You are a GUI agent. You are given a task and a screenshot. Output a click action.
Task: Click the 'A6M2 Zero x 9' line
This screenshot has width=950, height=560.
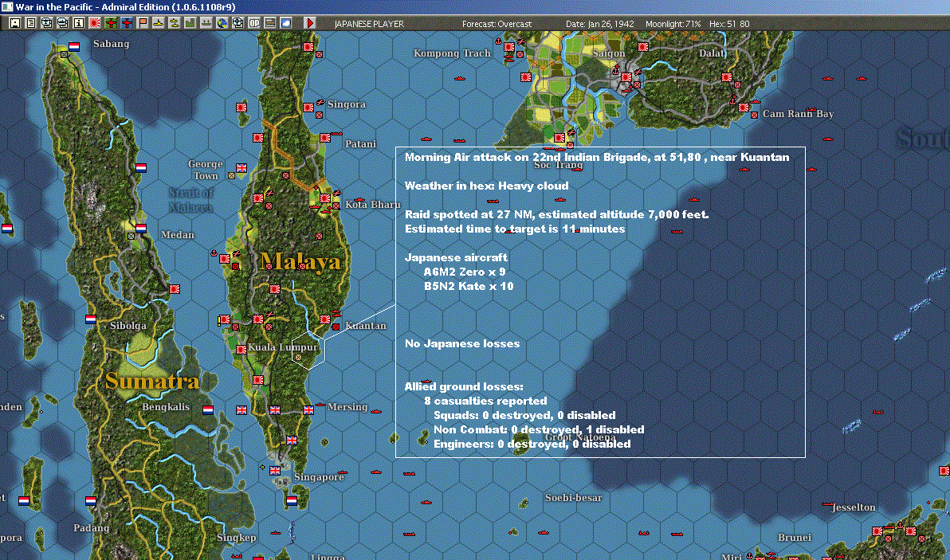pyautogui.click(x=465, y=272)
